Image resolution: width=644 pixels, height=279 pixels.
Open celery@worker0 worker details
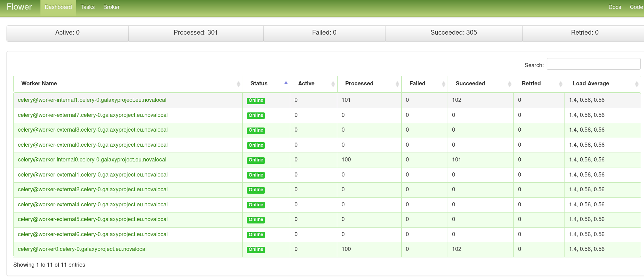point(82,249)
